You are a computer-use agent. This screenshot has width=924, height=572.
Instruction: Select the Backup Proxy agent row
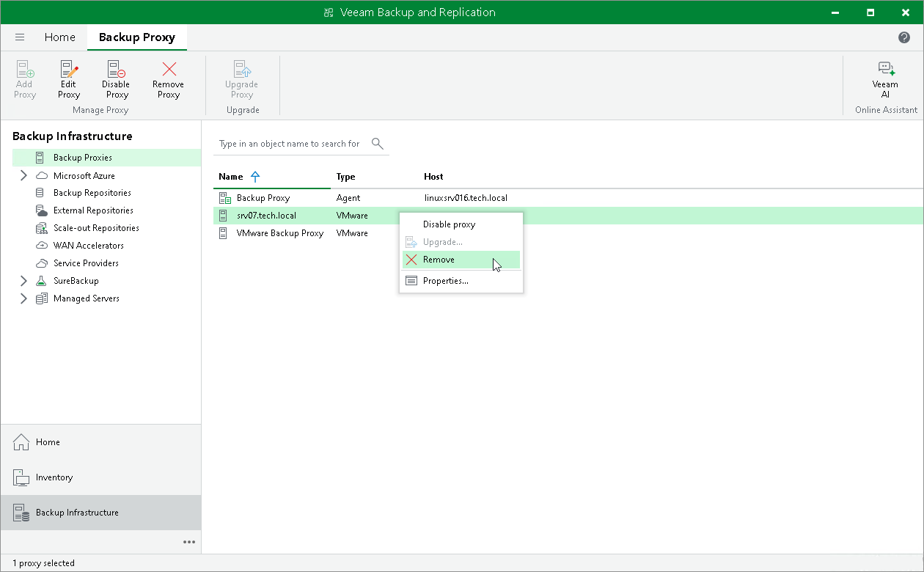(x=568, y=198)
